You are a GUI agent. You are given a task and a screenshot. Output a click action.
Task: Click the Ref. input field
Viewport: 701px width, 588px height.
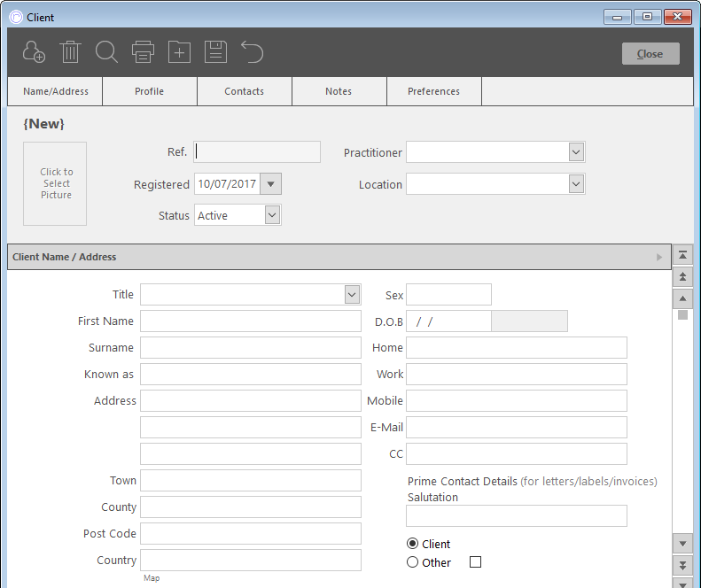pos(257,152)
